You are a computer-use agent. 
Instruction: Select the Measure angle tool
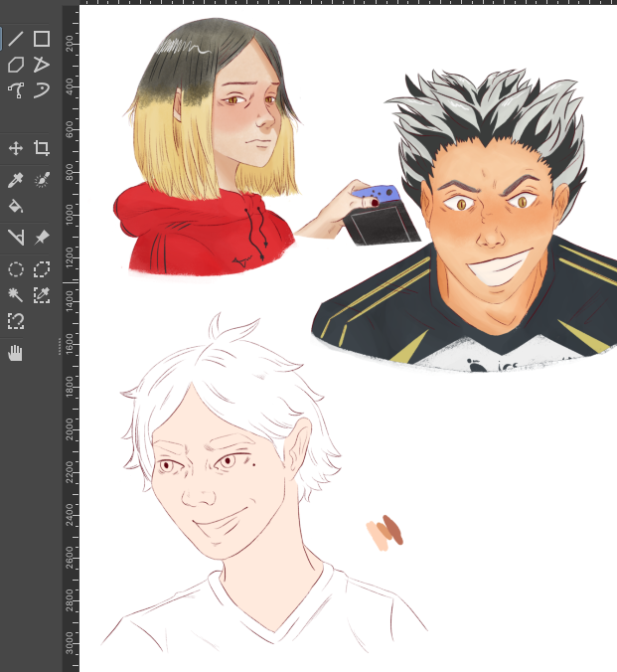tap(16, 237)
